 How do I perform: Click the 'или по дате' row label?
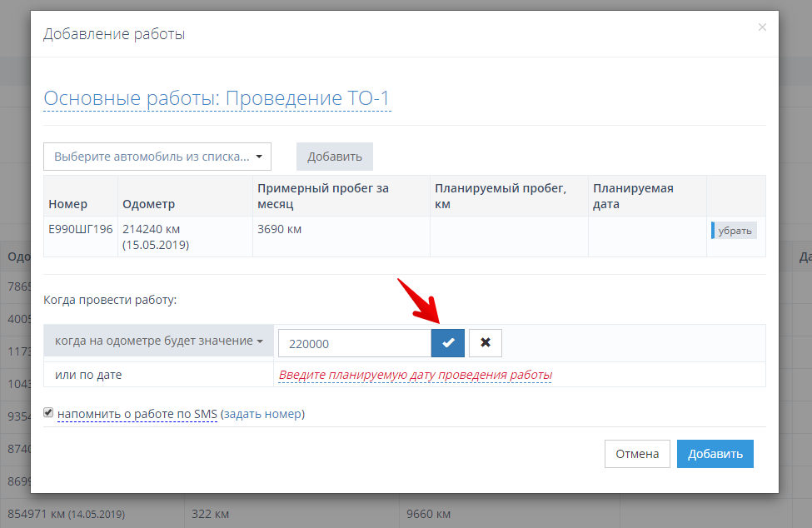point(88,375)
